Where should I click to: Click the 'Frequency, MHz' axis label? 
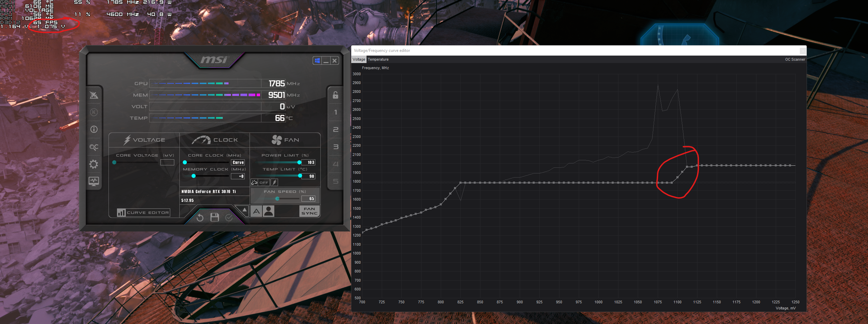(375, 68)
